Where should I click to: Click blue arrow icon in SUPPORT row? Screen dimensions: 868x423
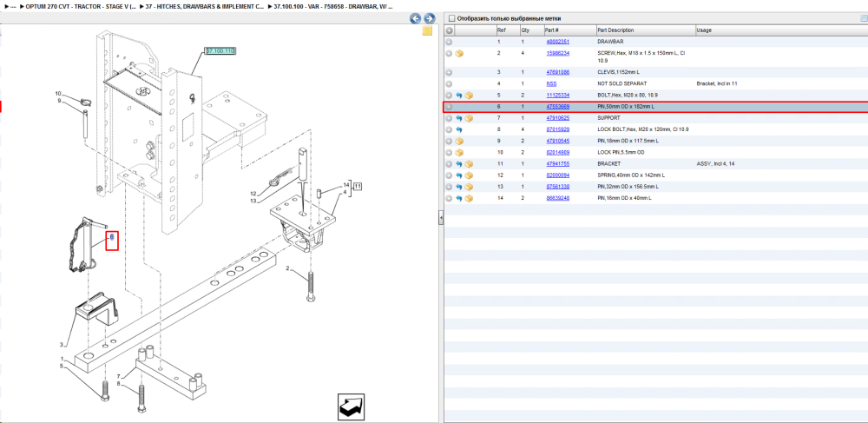[x=459, y=118]
